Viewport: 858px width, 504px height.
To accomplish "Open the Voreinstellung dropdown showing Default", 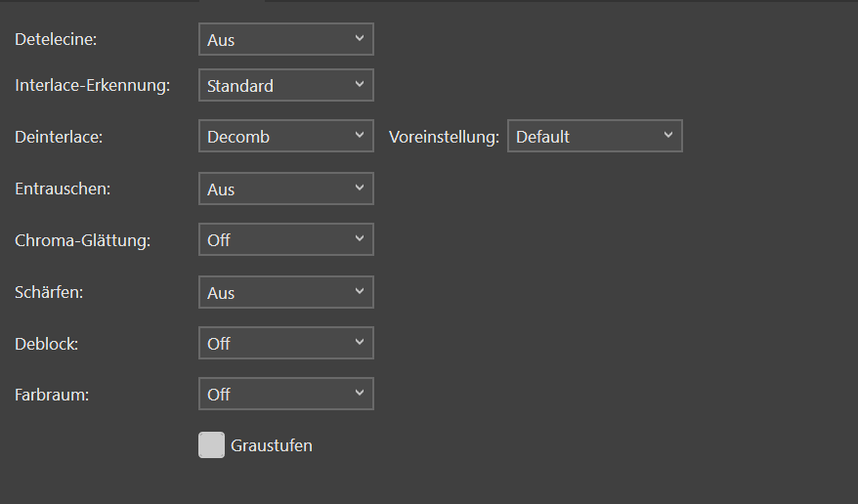I will (594, 137).
